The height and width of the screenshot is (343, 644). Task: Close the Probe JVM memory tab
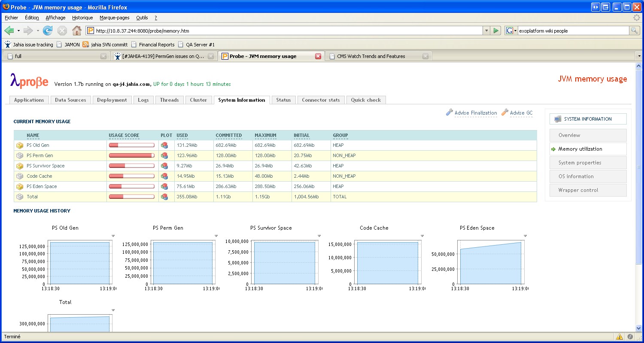(x=318, y=56)
